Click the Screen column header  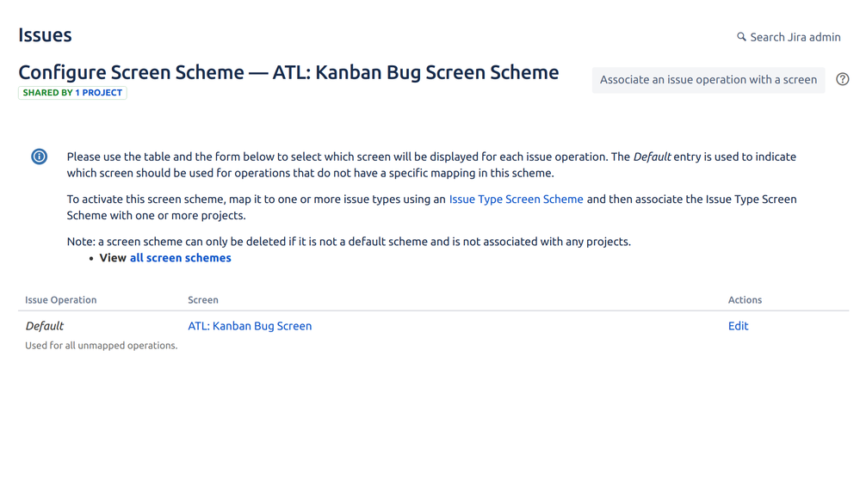click(x=203, y=299)
